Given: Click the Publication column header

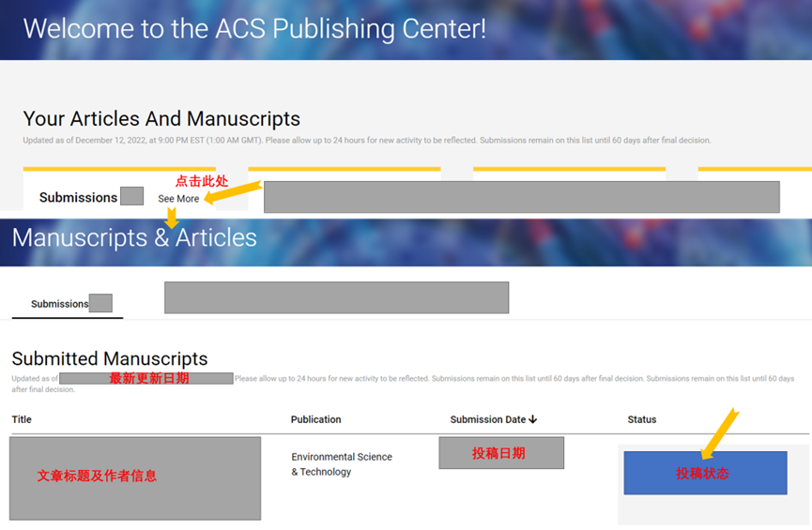Looking at the screenshot, I should [x=315, y=419].
